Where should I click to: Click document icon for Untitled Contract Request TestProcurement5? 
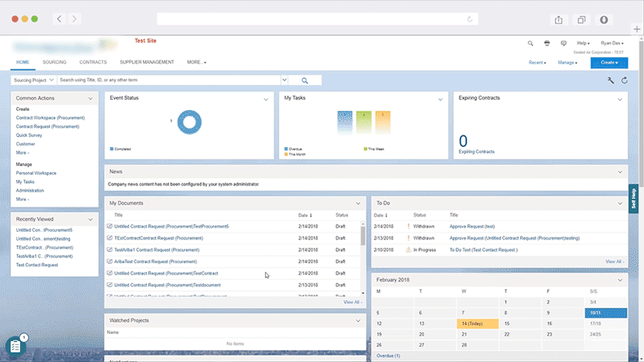pos(109,226)
